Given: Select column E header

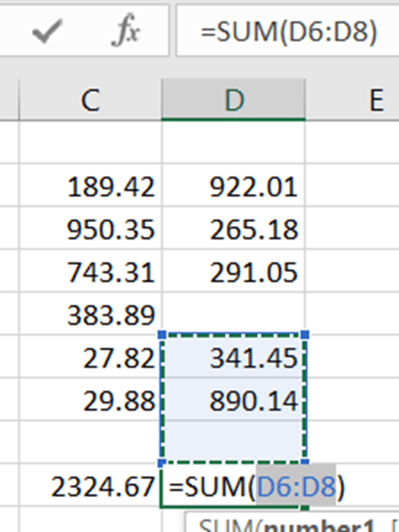Looking at the screenshot, I should [376, 100].
